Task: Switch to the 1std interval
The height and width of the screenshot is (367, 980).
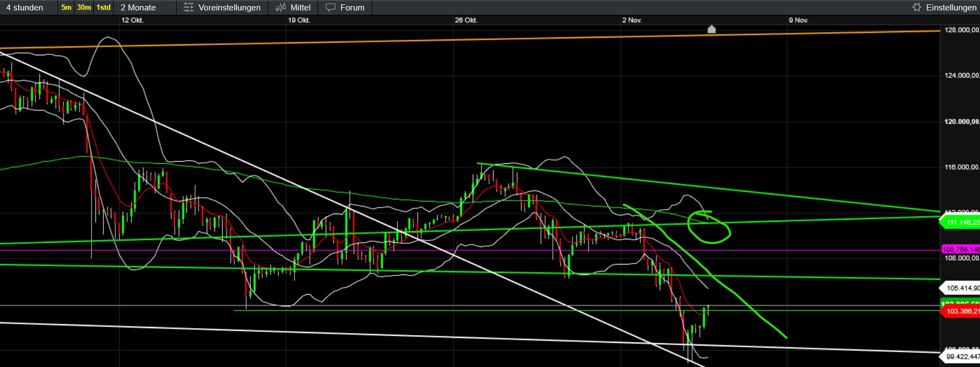Action: (103, 8)
